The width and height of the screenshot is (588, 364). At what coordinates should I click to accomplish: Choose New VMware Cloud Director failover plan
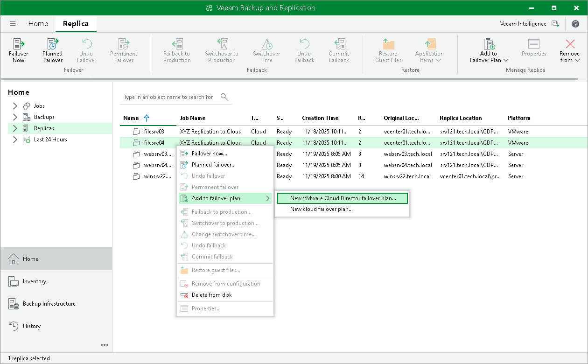pyautogui.click(x=343, y=198)
